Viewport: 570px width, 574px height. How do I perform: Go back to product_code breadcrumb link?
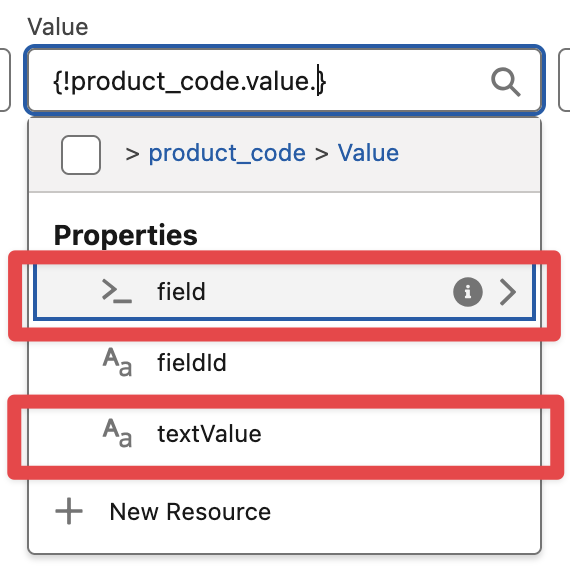coord(227,153)
